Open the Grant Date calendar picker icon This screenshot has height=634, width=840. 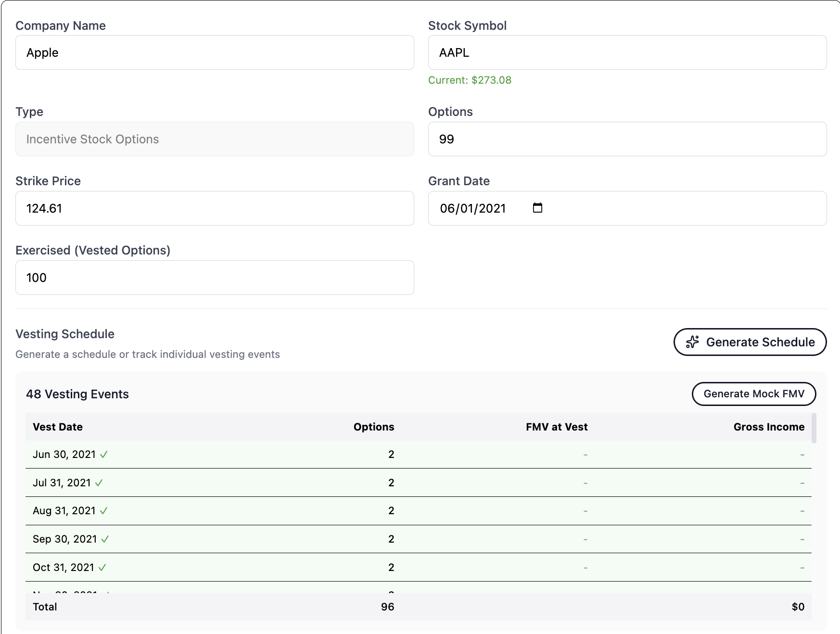pyautogui.click(x=537, y=208)
